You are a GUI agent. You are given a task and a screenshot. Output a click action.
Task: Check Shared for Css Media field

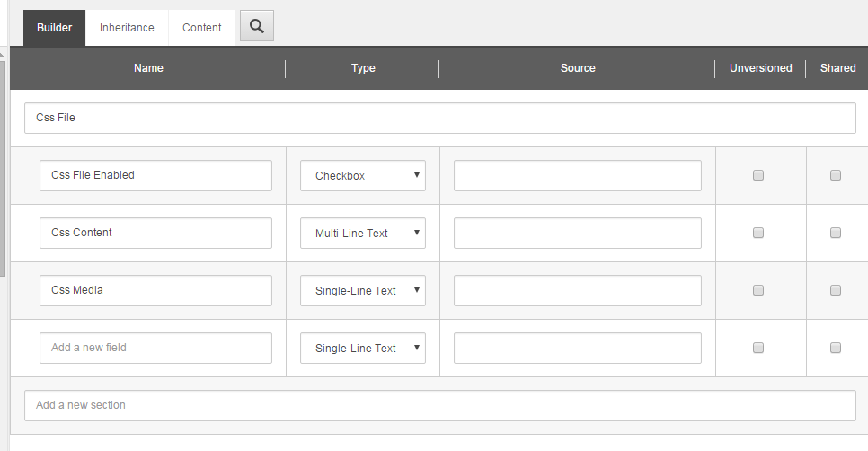click(x=836, y=291)
